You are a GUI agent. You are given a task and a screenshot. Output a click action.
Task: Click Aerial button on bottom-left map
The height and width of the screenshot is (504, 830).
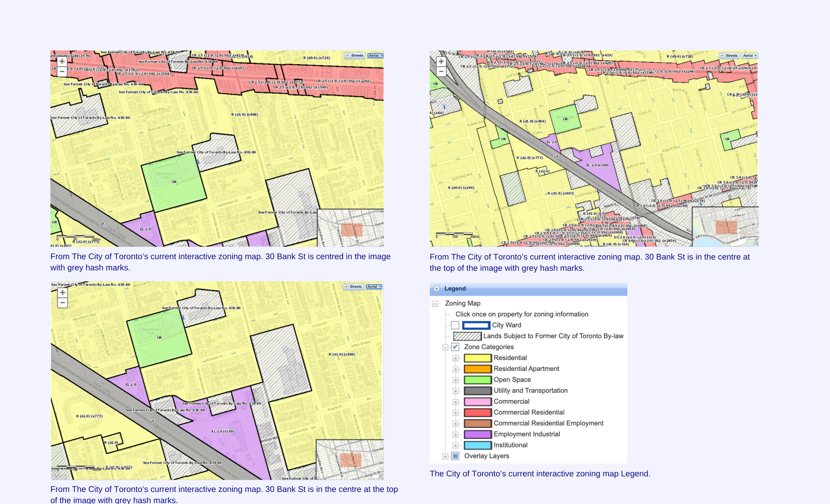tap(373, 287)
